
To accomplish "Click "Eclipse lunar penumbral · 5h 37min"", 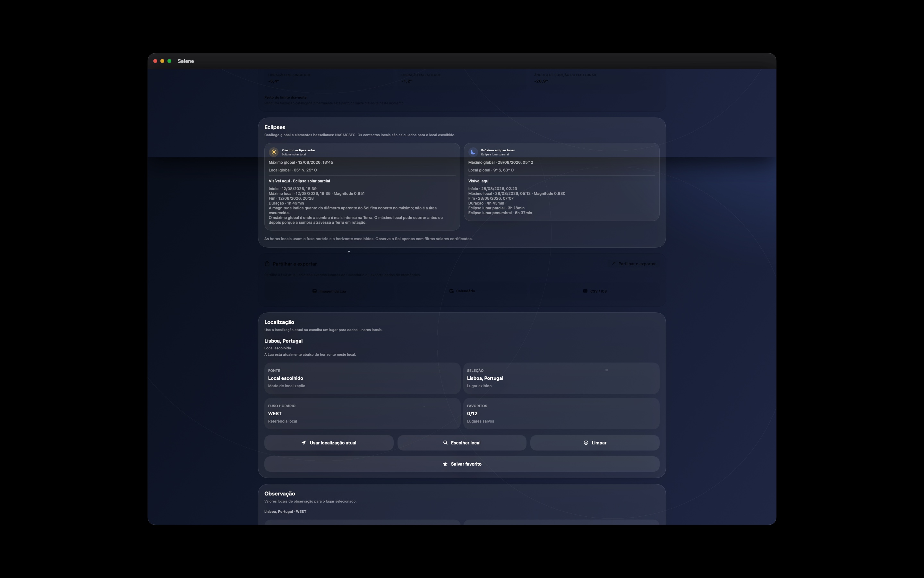I will click(x=500, y=213).
